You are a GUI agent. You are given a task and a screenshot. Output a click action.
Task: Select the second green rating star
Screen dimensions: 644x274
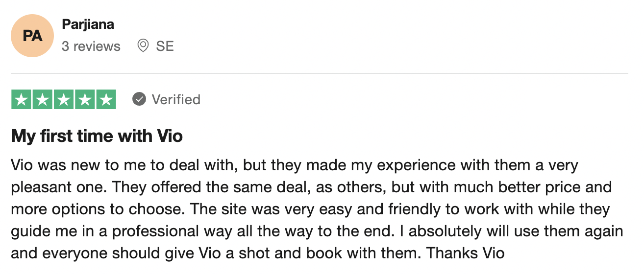pyautogui.click(x=43, y=99)
